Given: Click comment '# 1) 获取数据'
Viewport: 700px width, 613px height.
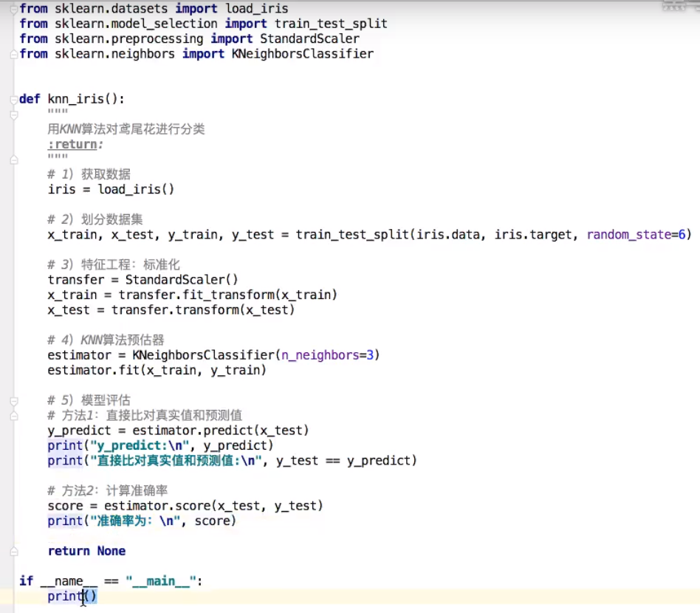Looking at the screenshot, I should (x=89, y=174).
